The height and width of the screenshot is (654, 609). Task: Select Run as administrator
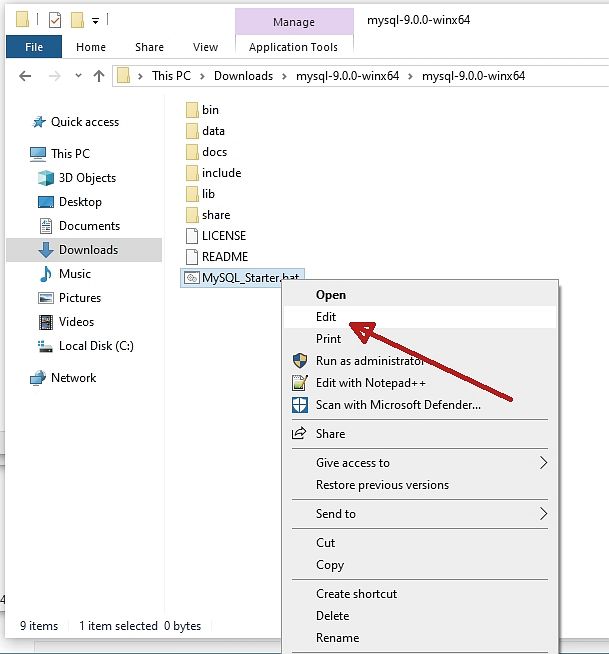click(x=420, y=361)
